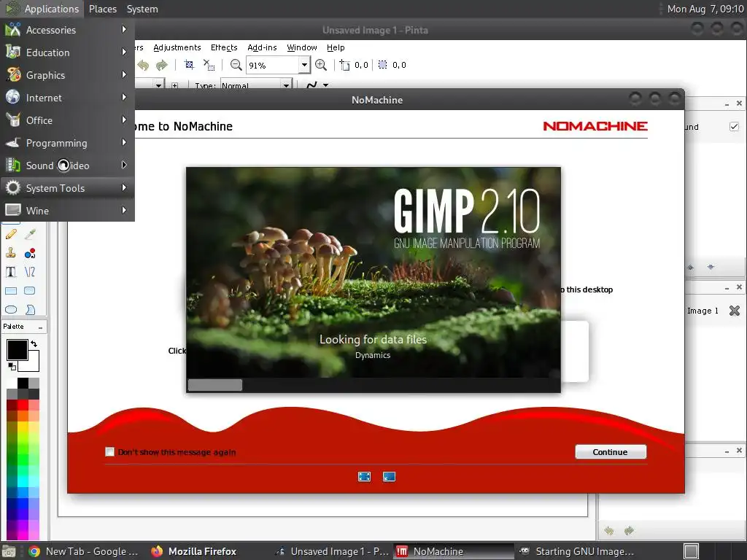Click history redo icon in bottom-right panel
Viewport: 747px width, 560px height.
click(x=629, y=531)
